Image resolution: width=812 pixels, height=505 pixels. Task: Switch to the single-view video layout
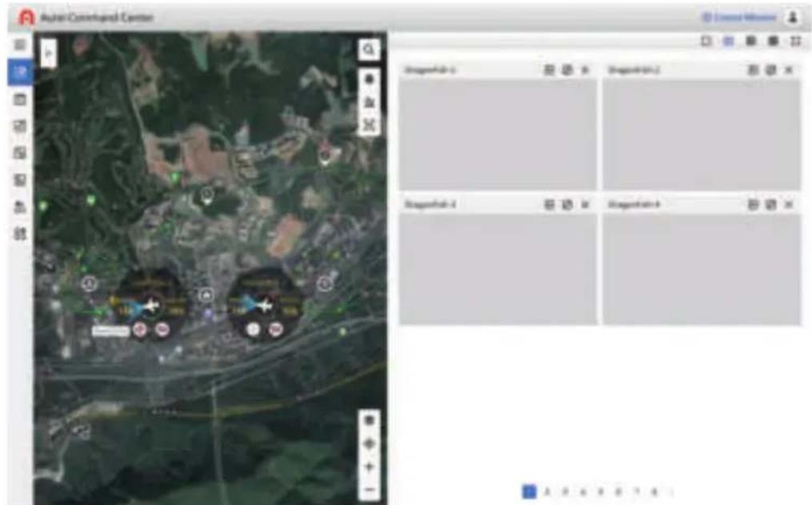tap(706, 41)
